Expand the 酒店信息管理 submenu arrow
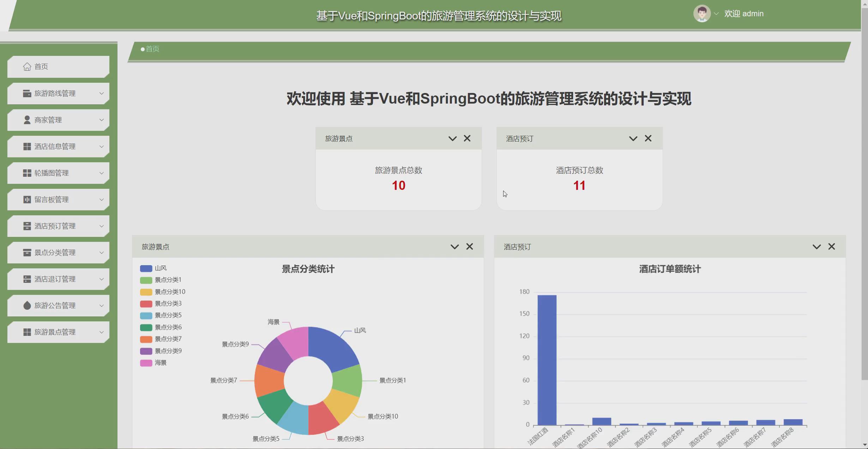Image resolution: width=868 pixels, height=449 pixels. tap(102, 146)
